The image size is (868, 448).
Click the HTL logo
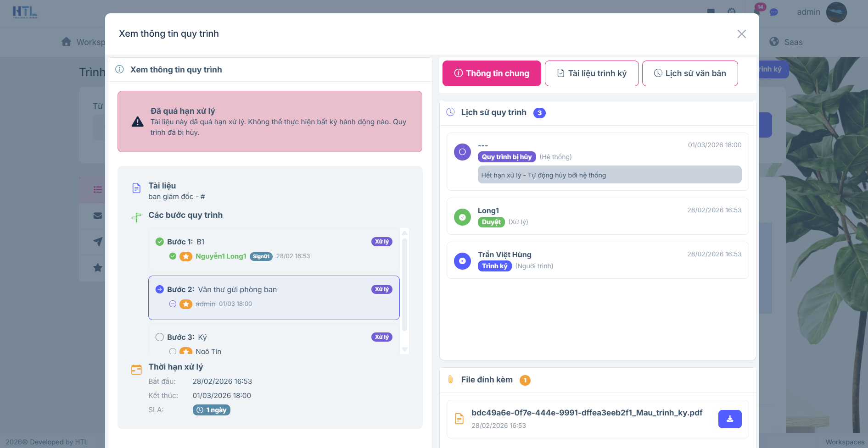25,12
